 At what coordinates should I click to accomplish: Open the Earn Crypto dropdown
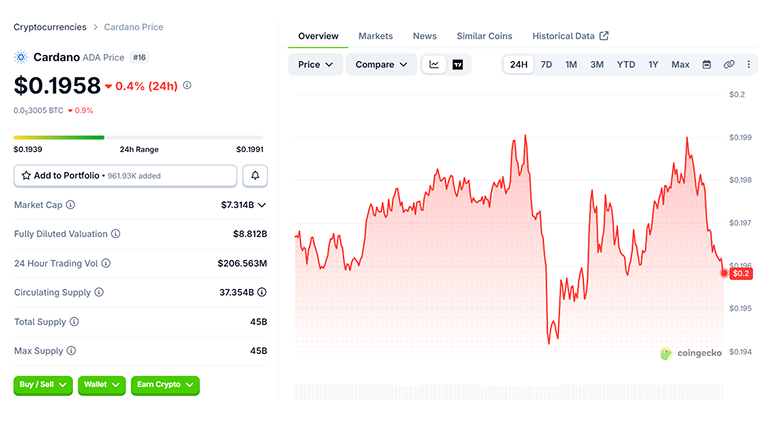(x=165, y=385)
